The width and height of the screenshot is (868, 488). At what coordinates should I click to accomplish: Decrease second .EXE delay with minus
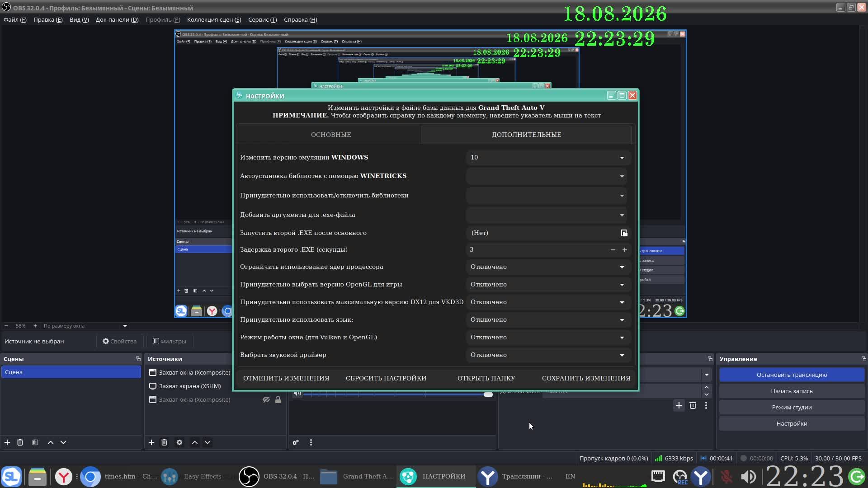pyautogui.click(x=613, y=250)
